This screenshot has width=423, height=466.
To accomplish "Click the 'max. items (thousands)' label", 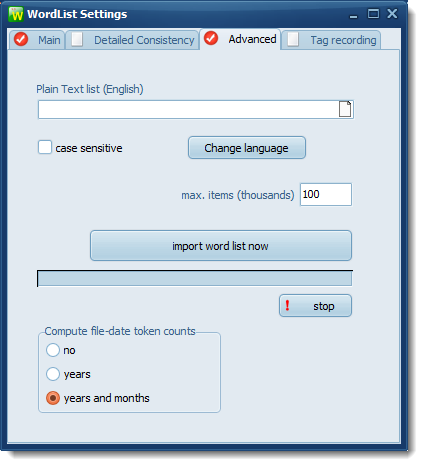I will (x=238, y=195).
